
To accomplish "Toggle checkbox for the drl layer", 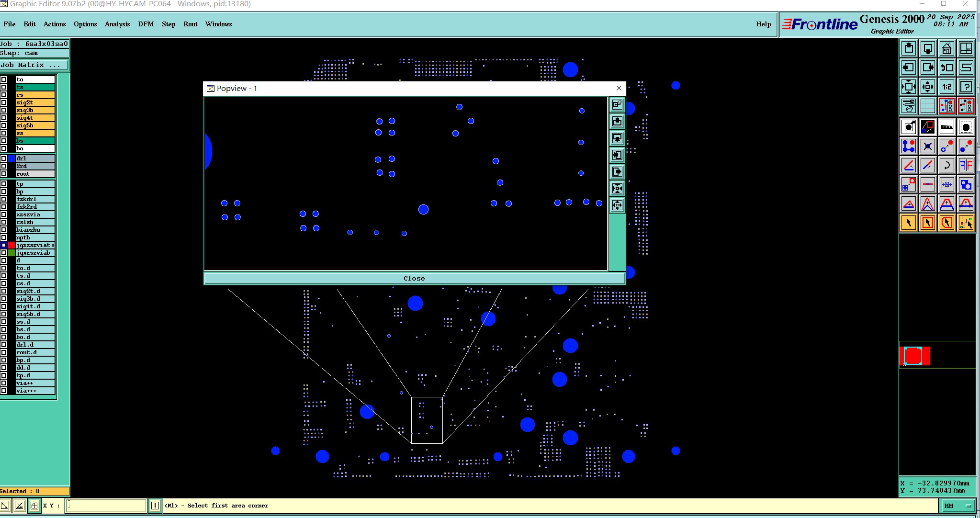I will 4,158.
